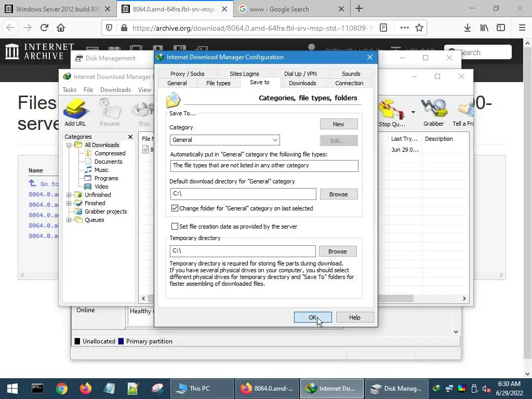
Task: Expand the Finished tree node
Action: pyautogui.click(x=69, y=203)
